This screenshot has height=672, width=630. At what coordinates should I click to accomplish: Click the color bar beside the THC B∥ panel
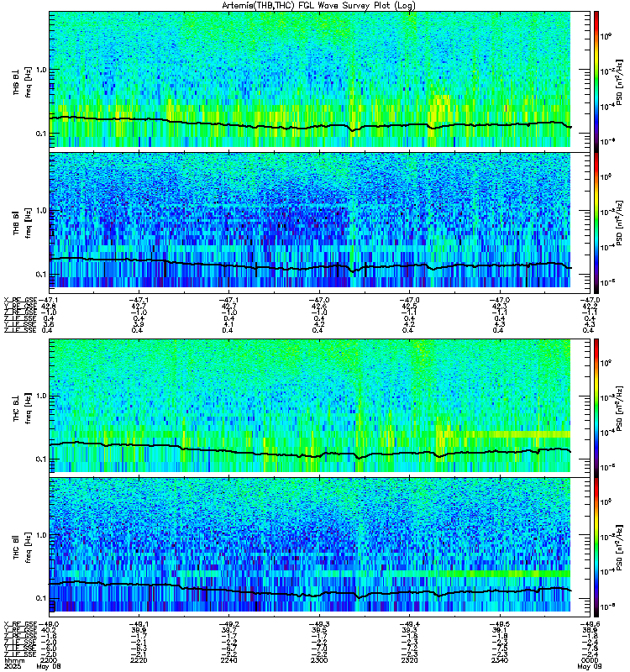point(596,548)
